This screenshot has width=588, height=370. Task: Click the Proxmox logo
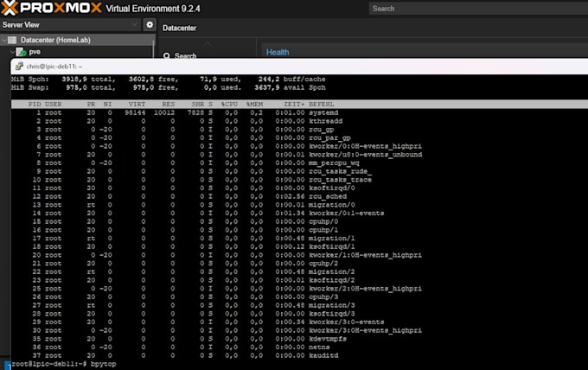click(x=51, y=8)
